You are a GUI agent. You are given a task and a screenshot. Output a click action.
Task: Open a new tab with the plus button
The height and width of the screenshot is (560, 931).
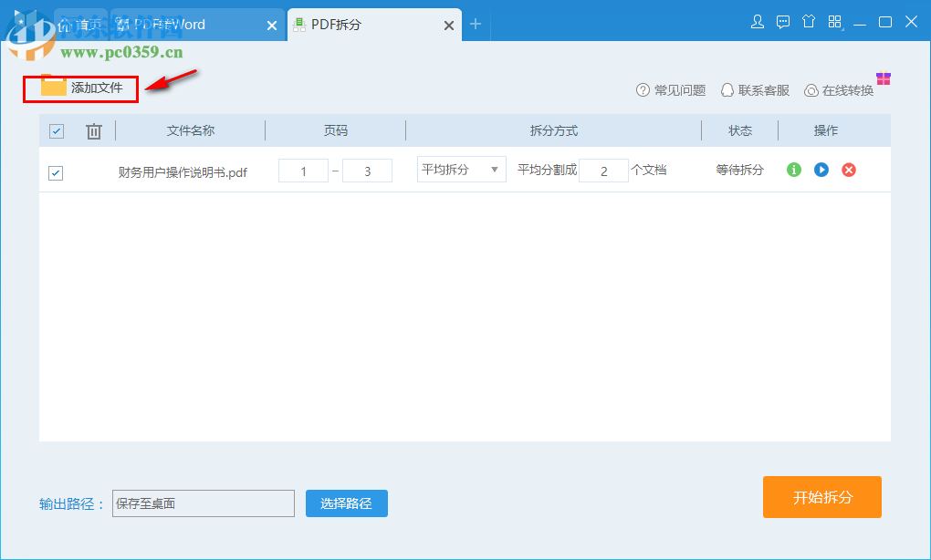point(476,25)
